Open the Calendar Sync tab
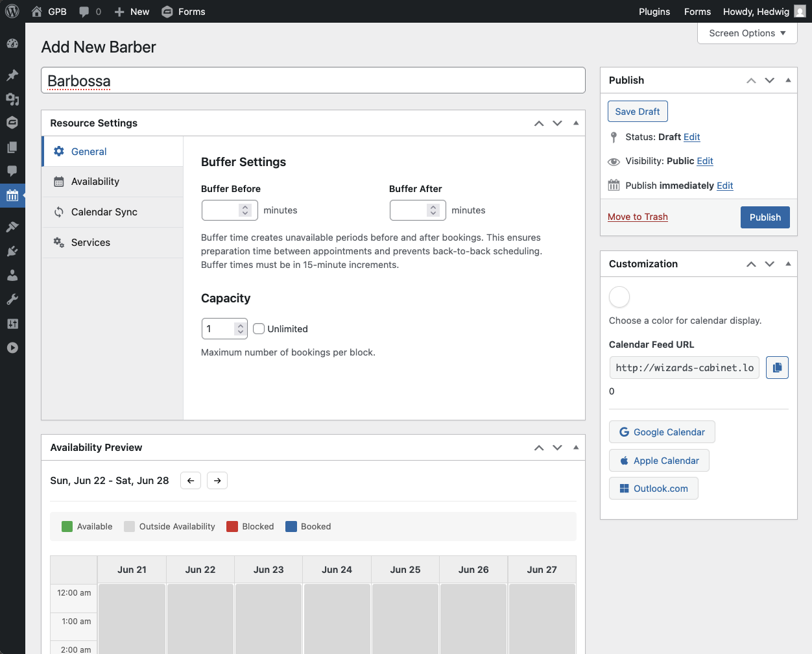812x654 pixels. coord(113,212)
